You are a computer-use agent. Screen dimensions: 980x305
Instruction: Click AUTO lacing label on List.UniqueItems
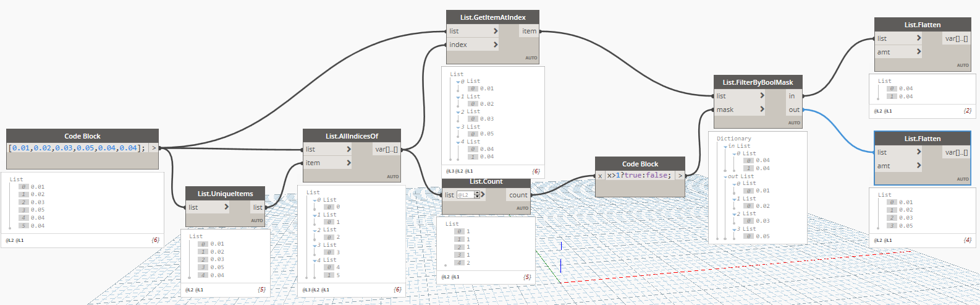[257, 221]
